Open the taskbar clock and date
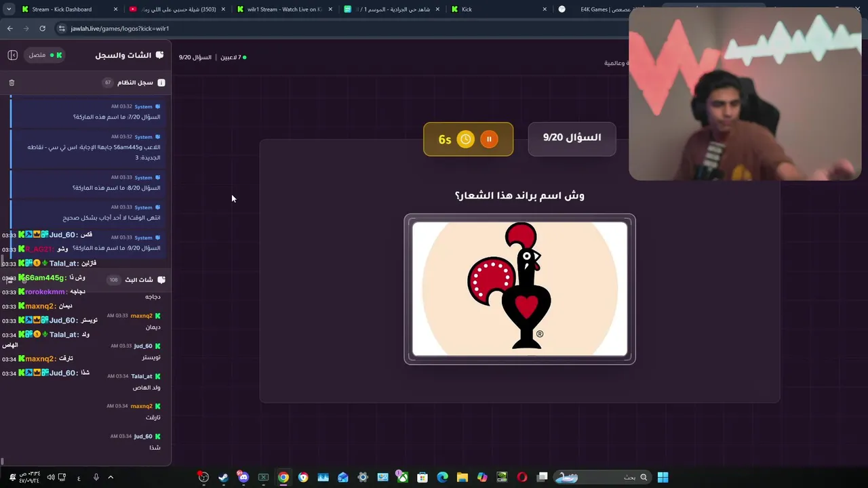The image size is (868, 488). pos(30,477)
